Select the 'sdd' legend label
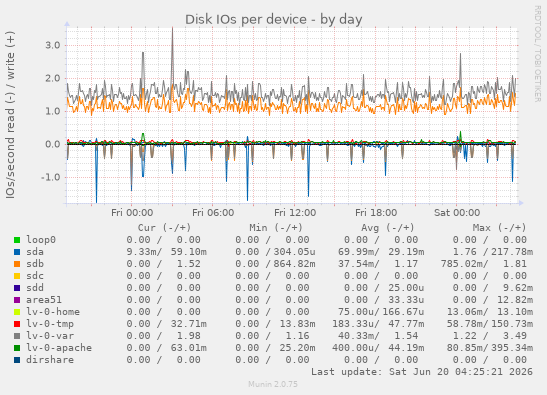This screenshot has height=395, width=547. (35, 288)
